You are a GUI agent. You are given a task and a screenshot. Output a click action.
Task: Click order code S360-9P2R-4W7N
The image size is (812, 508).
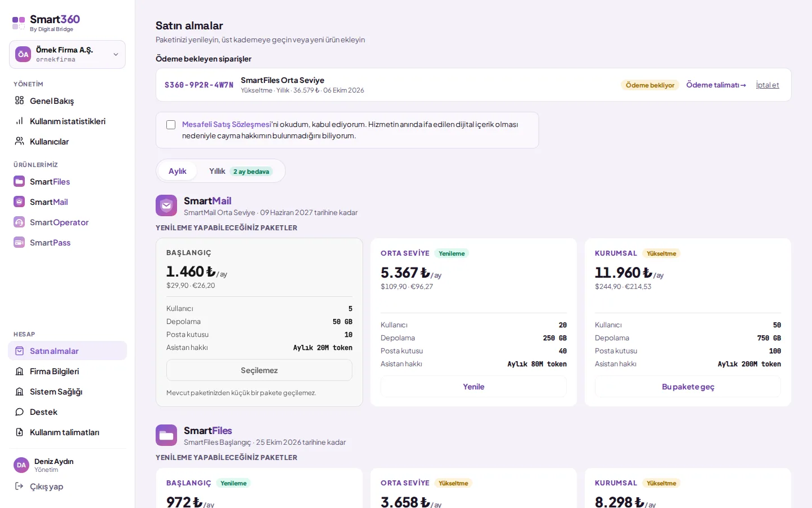tap(199, 85)
